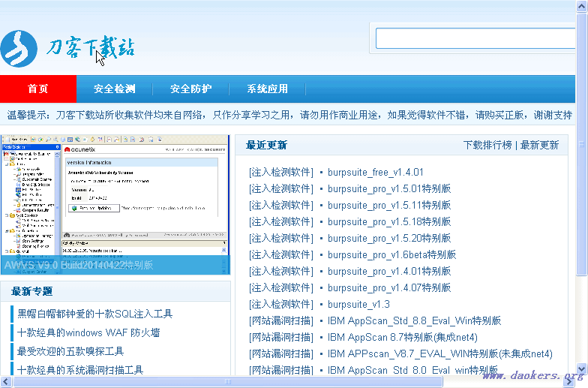Image resolution: width=588 pixels, height=388 pixels.
Task: Open burpsuite_free_v1.4.01 download link
Action: (375, 173)
